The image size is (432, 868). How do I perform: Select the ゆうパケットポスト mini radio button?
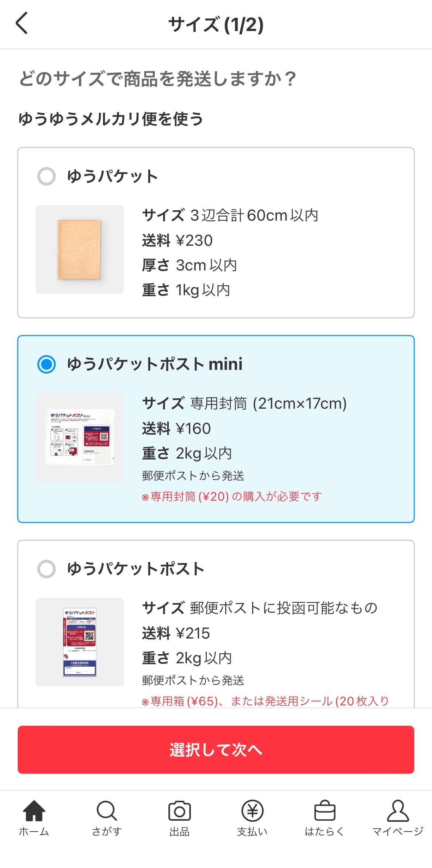coord(47,364)
